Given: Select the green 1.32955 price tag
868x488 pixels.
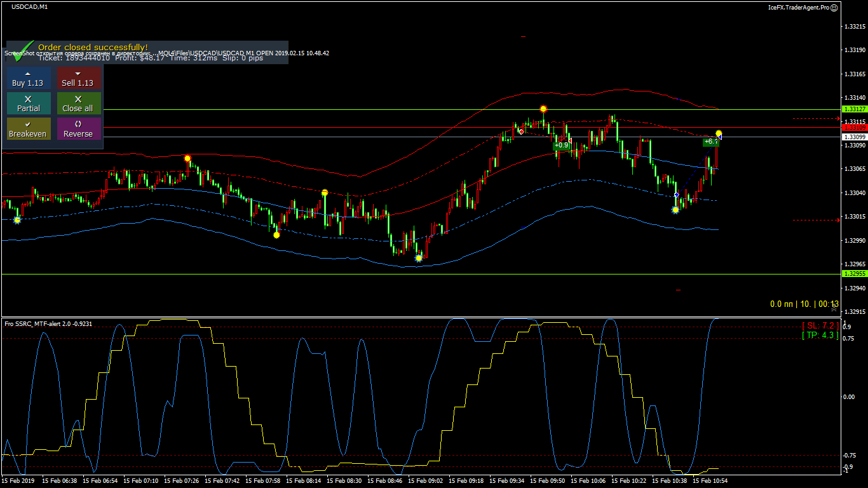Looking at the screenshot, I should pos(854,274).
